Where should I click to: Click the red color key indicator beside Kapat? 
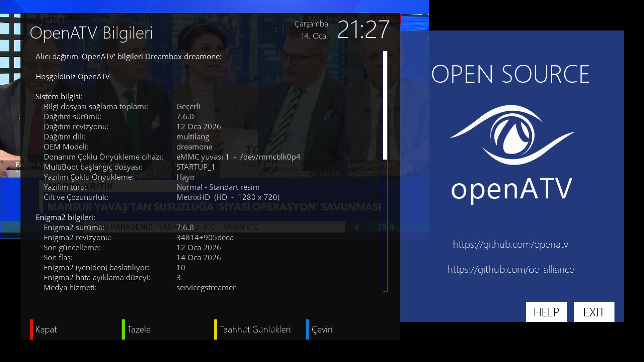(x=31, y=329)
